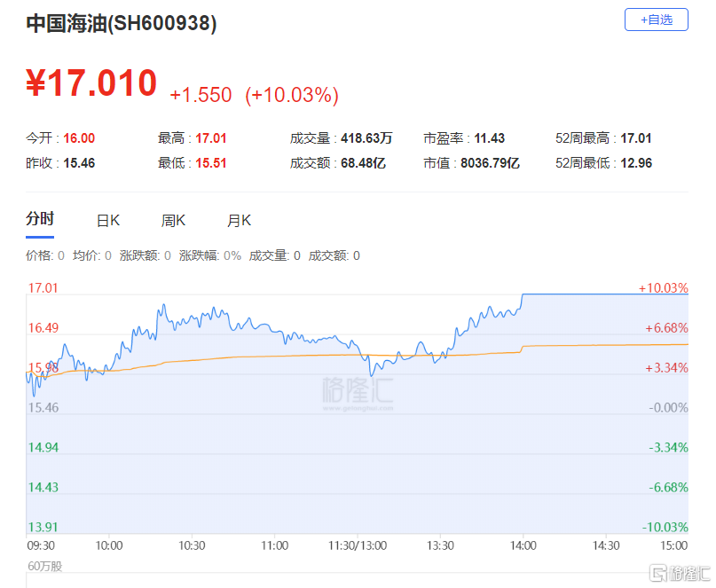The height and width of the screenshot is (588, 716).
Task: Click the 成交额 value 68.48亿
Action: (363, 163)
